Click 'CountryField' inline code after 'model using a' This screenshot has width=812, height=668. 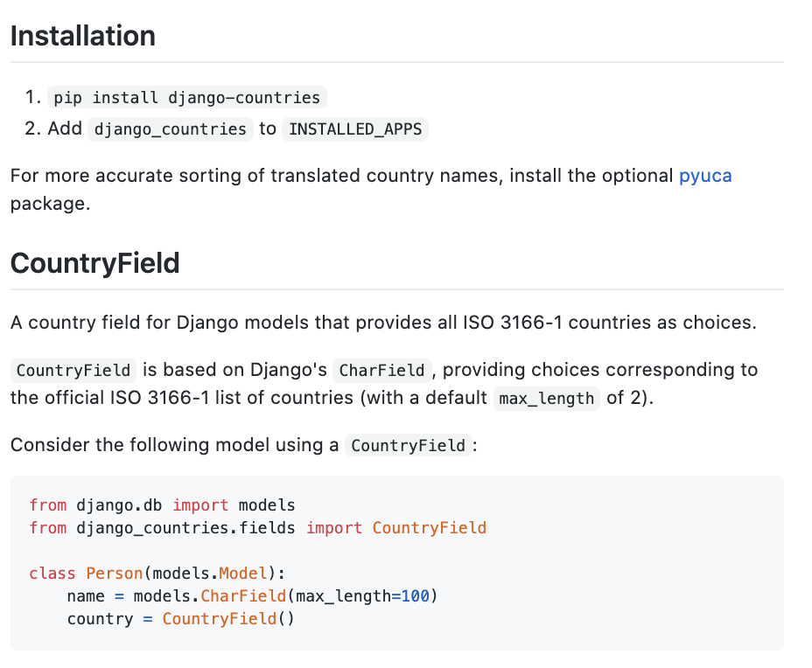[408, 446]
